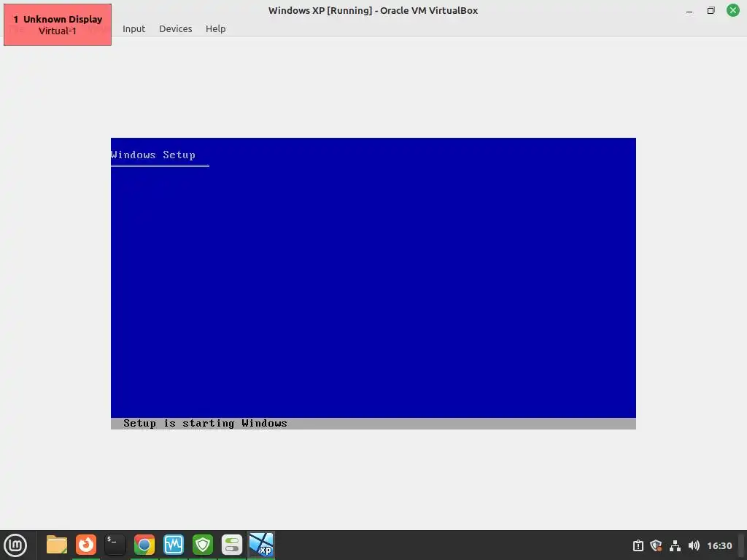
Task: Launch the Files folder icon in taskbar
Action: click(x=57, y=545)
